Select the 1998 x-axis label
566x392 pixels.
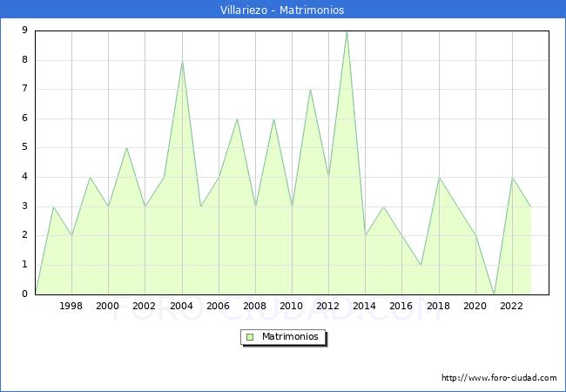click(x=71, y=306)
